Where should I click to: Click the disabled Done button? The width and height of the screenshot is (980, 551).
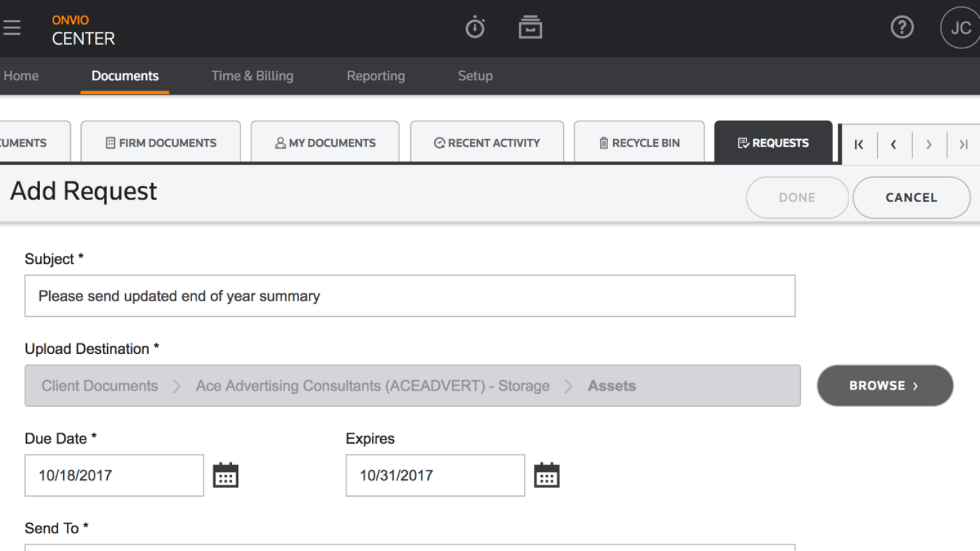pyautogui.click(x=797, y=197)
